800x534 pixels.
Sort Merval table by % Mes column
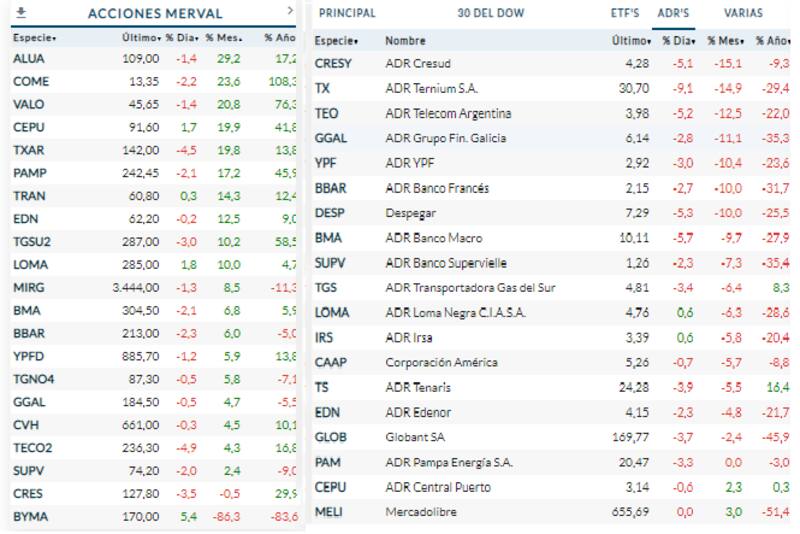click(x=225, y=37)
